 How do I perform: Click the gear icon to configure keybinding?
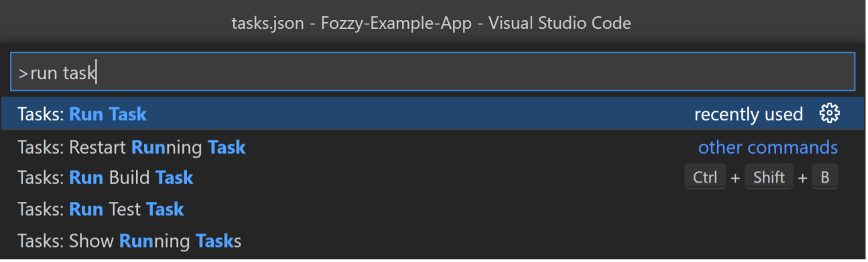[829, 113]
